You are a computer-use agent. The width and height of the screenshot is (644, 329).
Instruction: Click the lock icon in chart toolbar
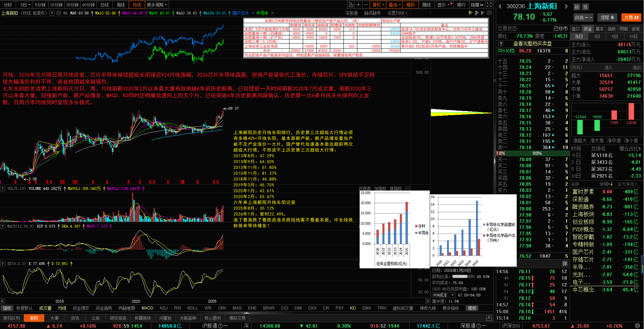(351, 5)
